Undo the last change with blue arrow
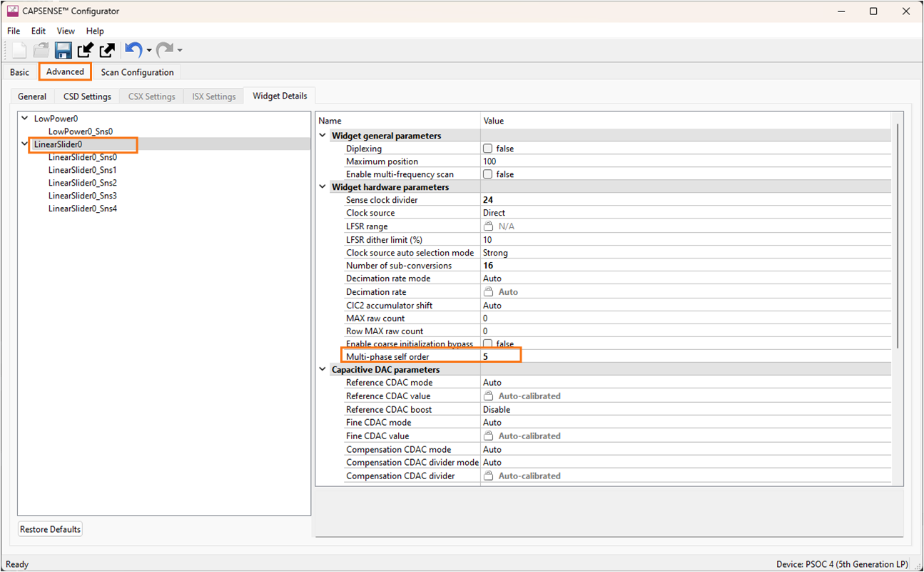Screen dimensions: 924x572 tap(133, 50)
